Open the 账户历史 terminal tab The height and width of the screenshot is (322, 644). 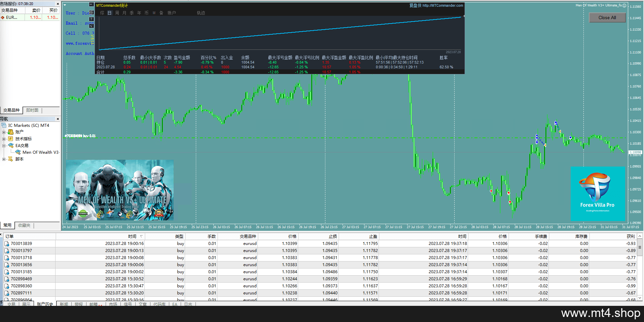point(45,304)
